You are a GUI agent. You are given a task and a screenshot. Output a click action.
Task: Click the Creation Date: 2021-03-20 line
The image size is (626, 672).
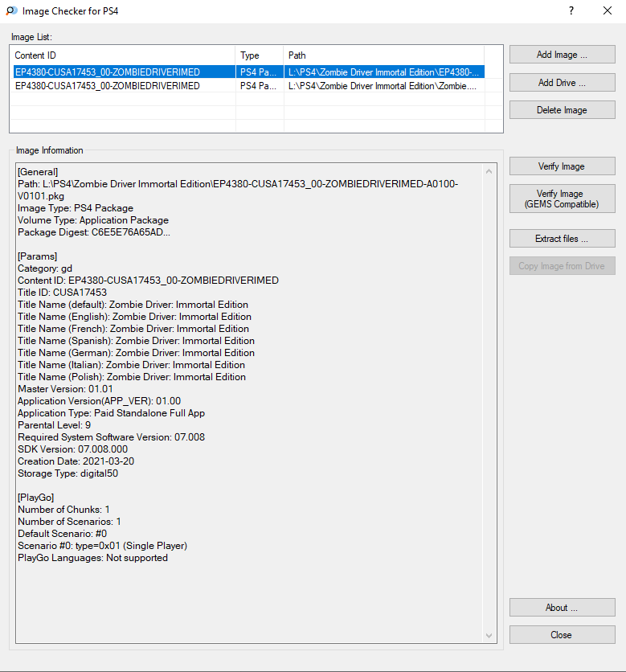pos(76,461)
